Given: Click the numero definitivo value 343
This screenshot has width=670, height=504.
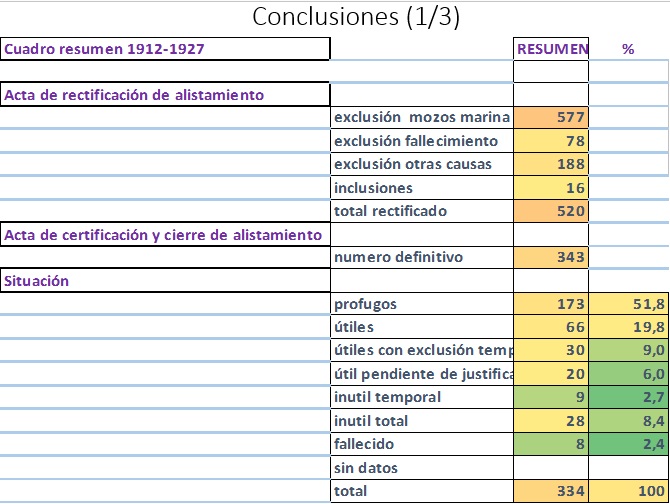Looking at the screenshot, I should (x=551, y=258).
